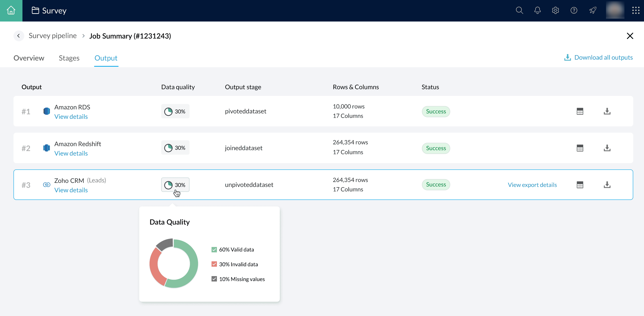Switch to the Overview tab
The height and width of the screenshot is (316, 644).
pyautogui.click(x=29, y=58)
